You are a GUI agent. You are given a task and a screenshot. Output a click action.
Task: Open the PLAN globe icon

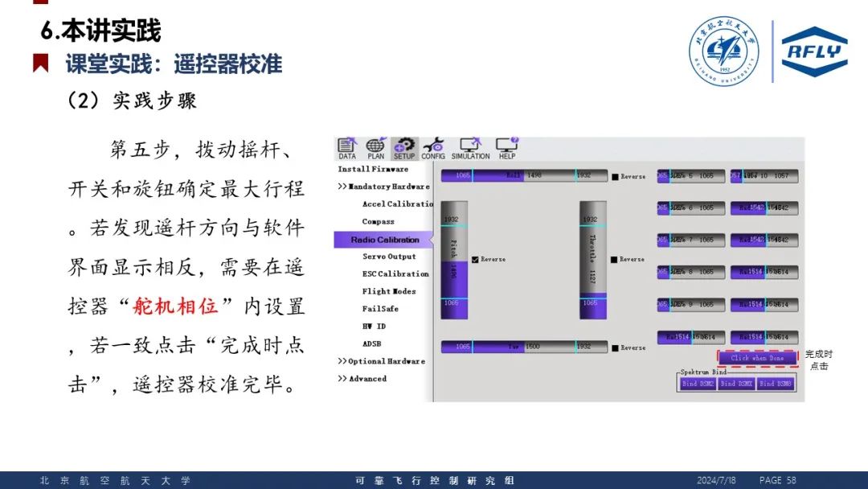[375, 148]
